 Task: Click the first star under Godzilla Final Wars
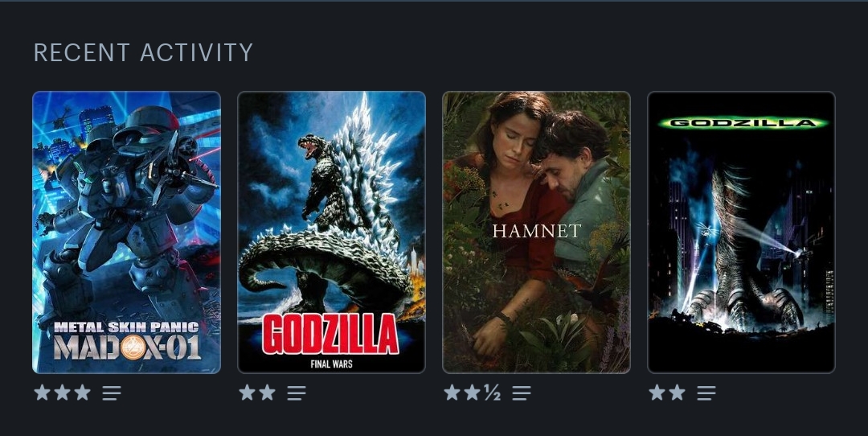[247, 393]
